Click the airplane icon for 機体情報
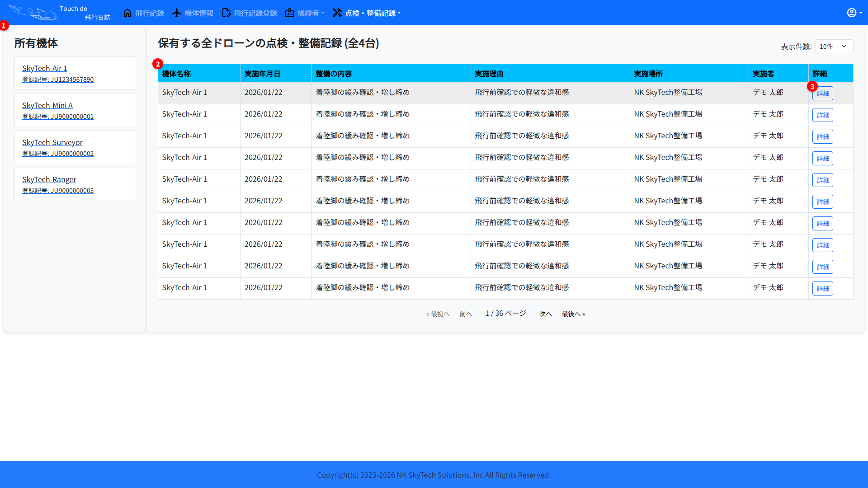Screen dimensions: 868x488 177,13
